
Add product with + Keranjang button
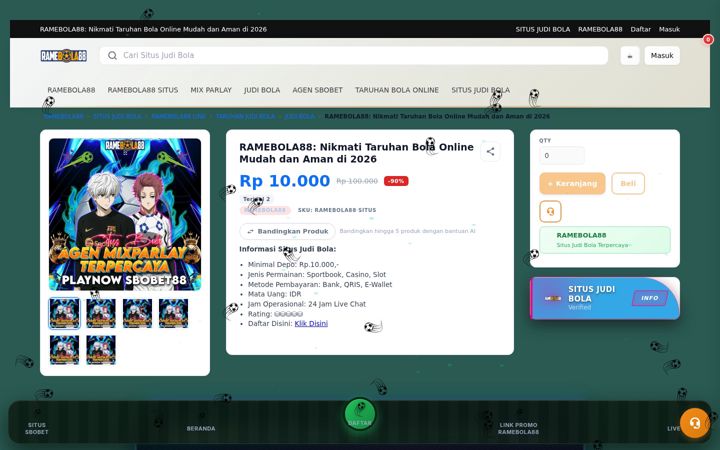[572, 184]
